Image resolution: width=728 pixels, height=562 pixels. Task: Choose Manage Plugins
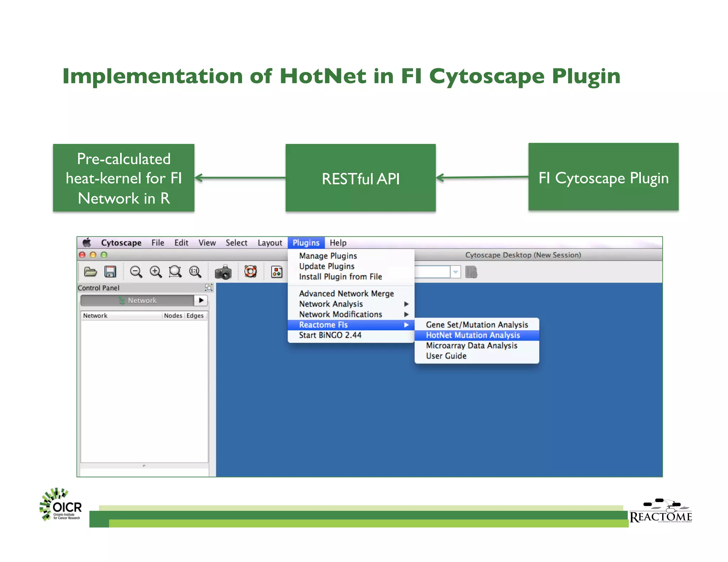(351, 256)
